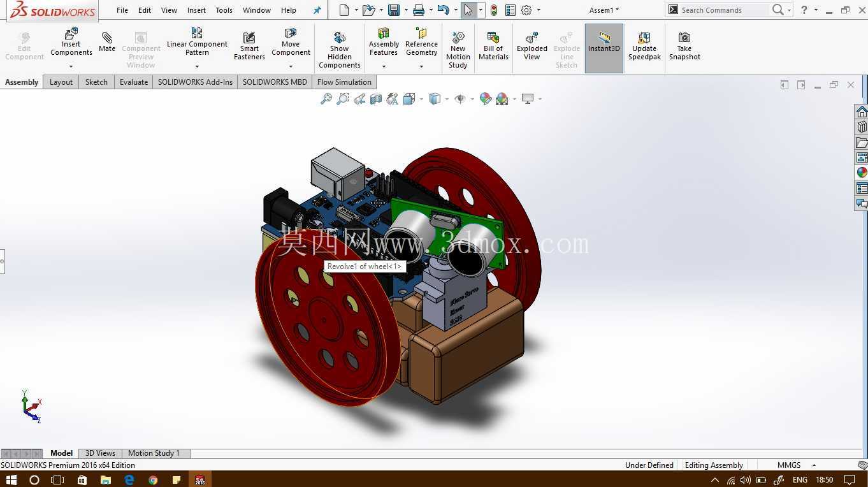Image resolution: width=868 pixels, height=487 pixels.
Task: Open Motion Study 1 tab
Action: click(x=154, y=453)
